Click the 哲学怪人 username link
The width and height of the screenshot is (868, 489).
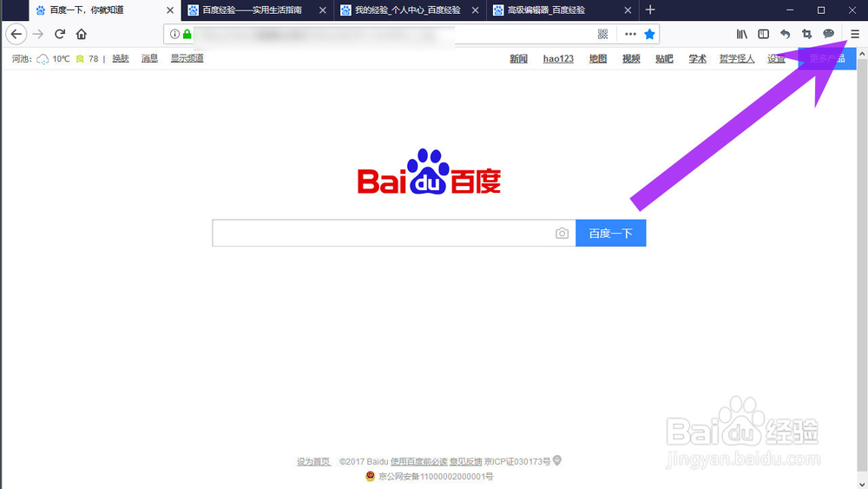point(737,59)
